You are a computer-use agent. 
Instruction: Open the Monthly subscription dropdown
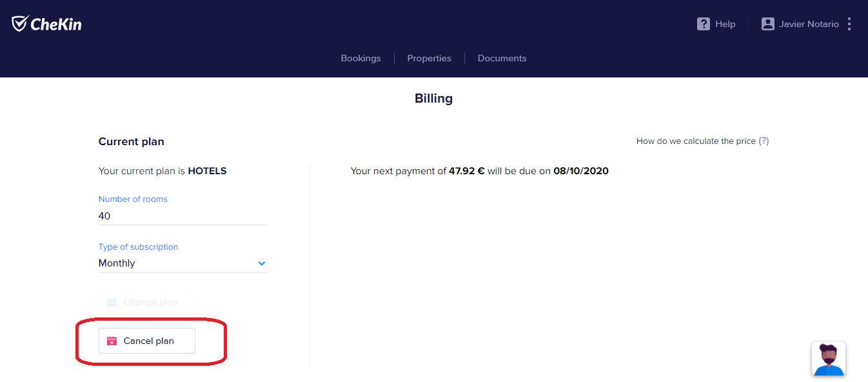(x=174, y=263)
